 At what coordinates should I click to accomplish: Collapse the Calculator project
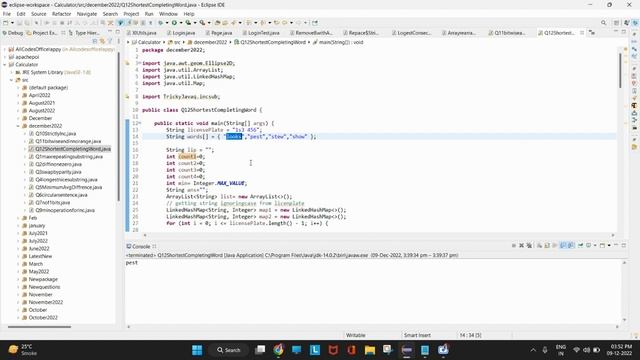(x=5, y=64)
